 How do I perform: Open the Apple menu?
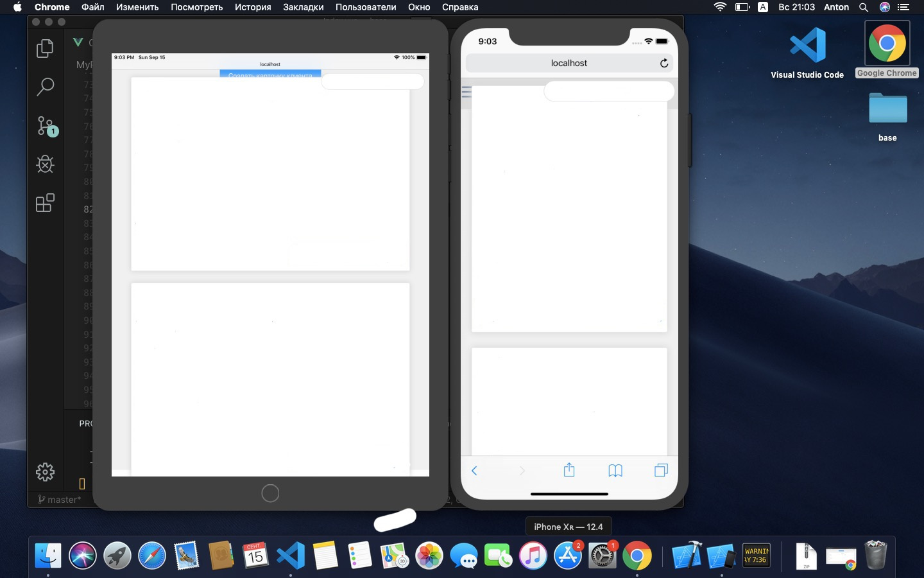[x=17, y=7]
